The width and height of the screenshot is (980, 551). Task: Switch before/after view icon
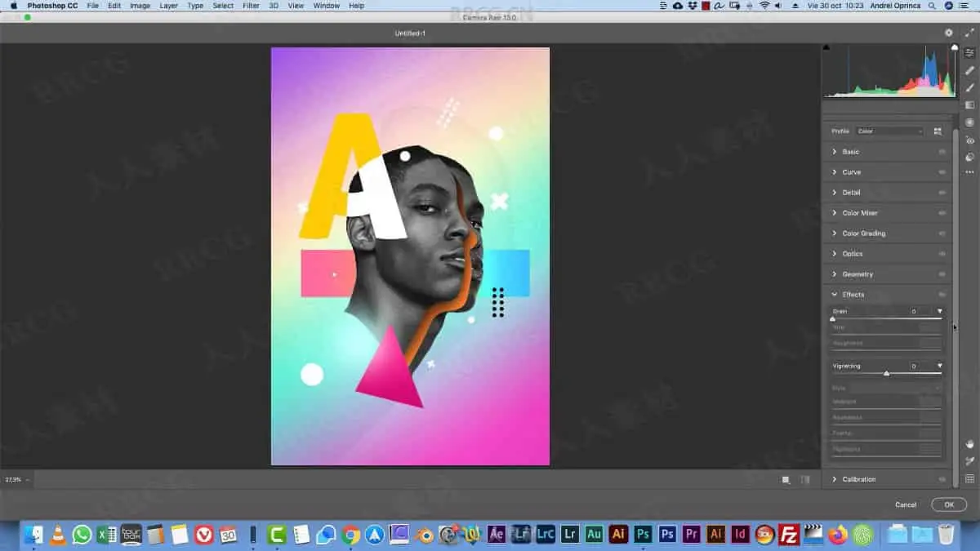[x=786, y=480]
